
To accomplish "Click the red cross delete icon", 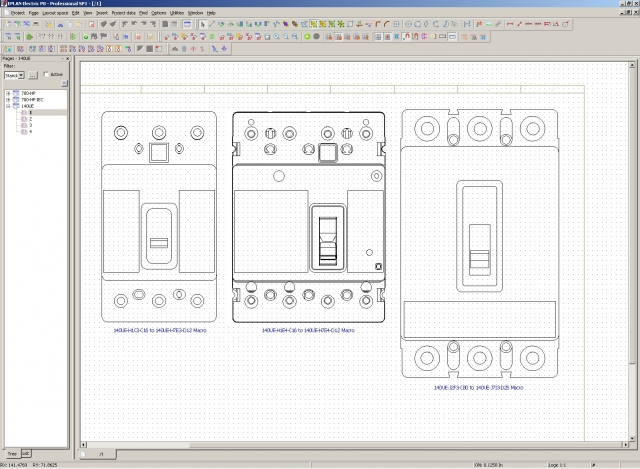I will tap(138, 37).
